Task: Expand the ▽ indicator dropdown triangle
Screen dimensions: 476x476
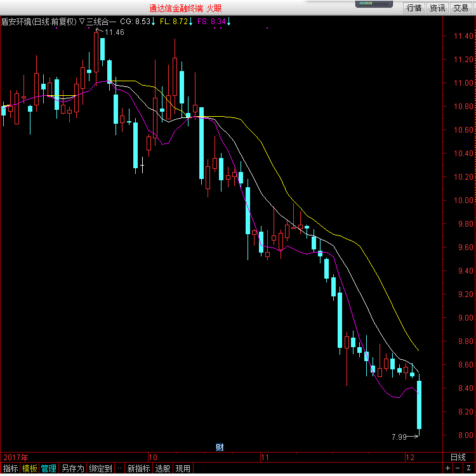Action: click(82, 22)
